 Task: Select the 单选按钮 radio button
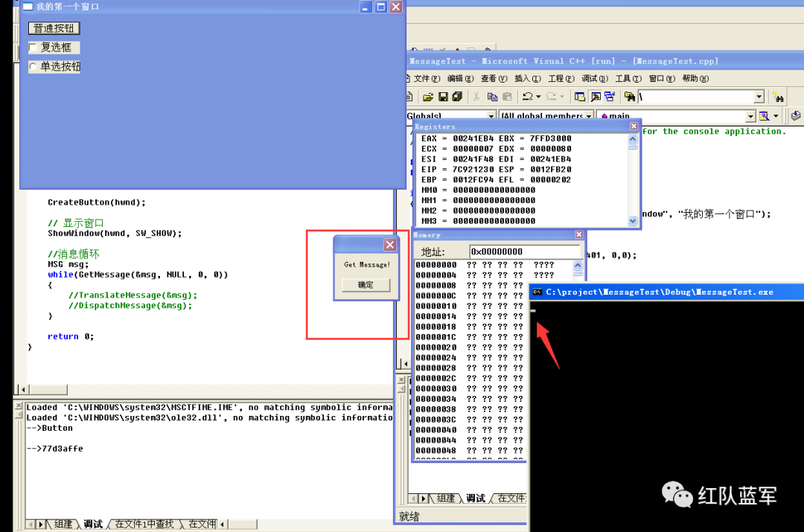[33, 67]
